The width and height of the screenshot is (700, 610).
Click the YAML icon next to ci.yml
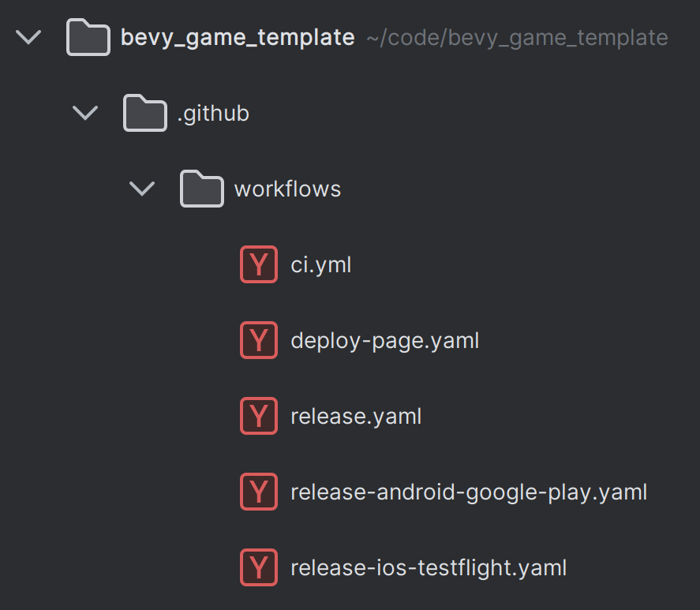[258, 264]
